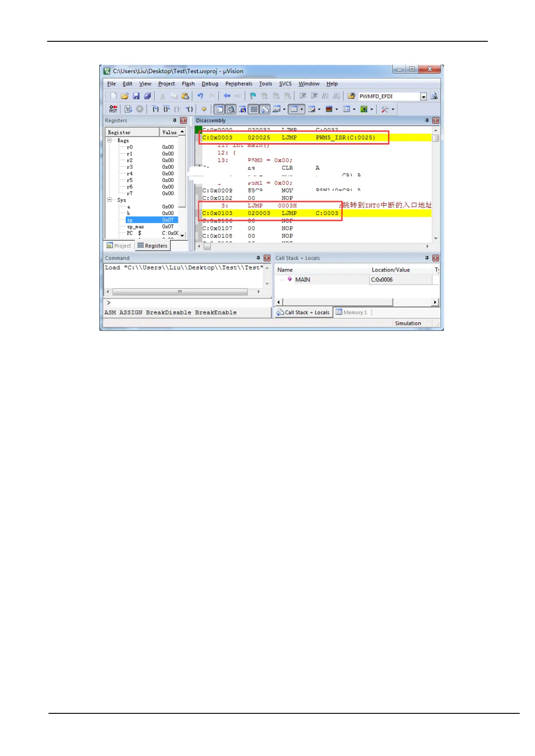Open the Memory Windows dropdown arrow
Image resolution: width=535 pixels, height=756 pixels.
[x=302, y=109]
